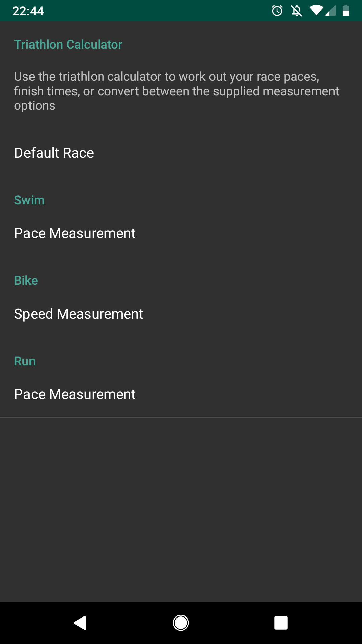
Task: Tap the divider line beneath Run settings
Action: 181,418
